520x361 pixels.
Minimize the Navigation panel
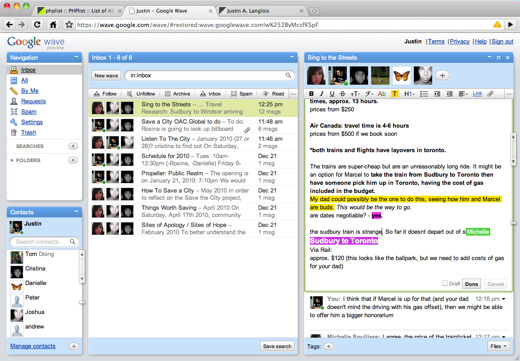click(76, 57)
